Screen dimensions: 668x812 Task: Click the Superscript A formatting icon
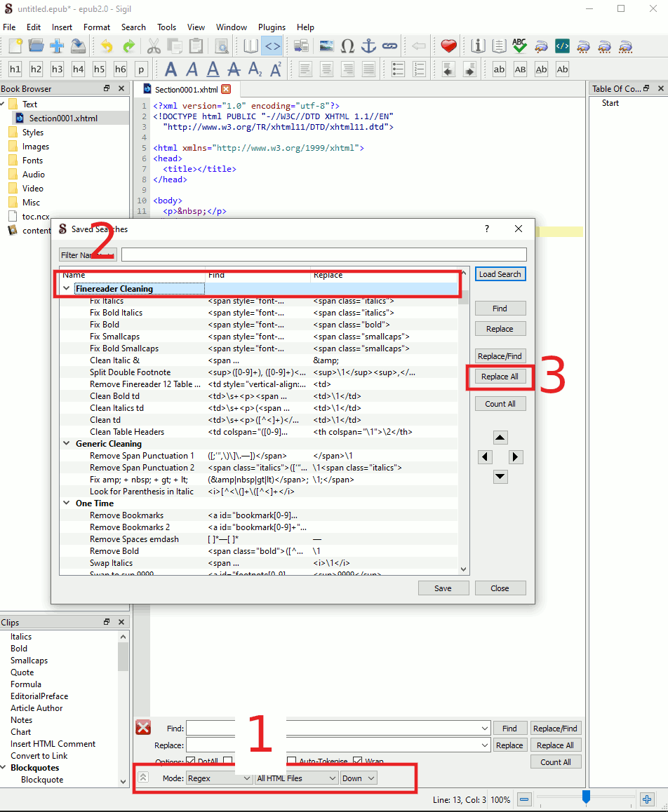(276, 69)
